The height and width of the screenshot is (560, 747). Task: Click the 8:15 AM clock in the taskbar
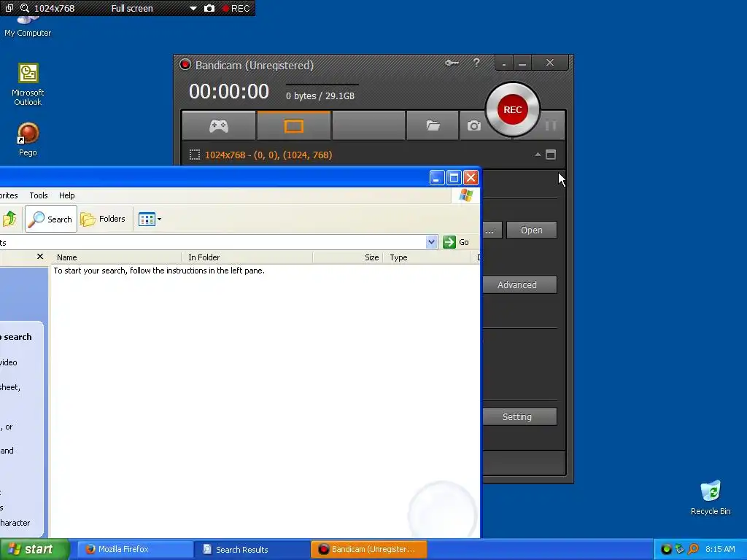pos(720,549)
